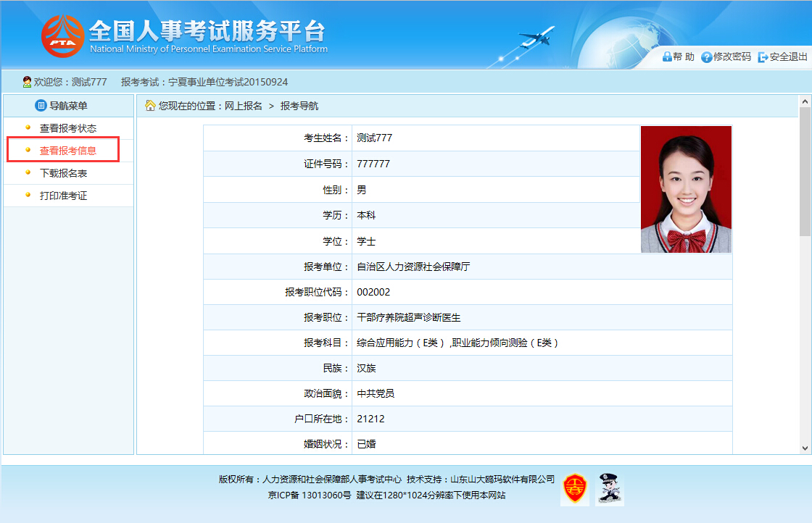Click 网上报名 in the breadcrumb
812x523 pixels.
[x=244, y=106]
